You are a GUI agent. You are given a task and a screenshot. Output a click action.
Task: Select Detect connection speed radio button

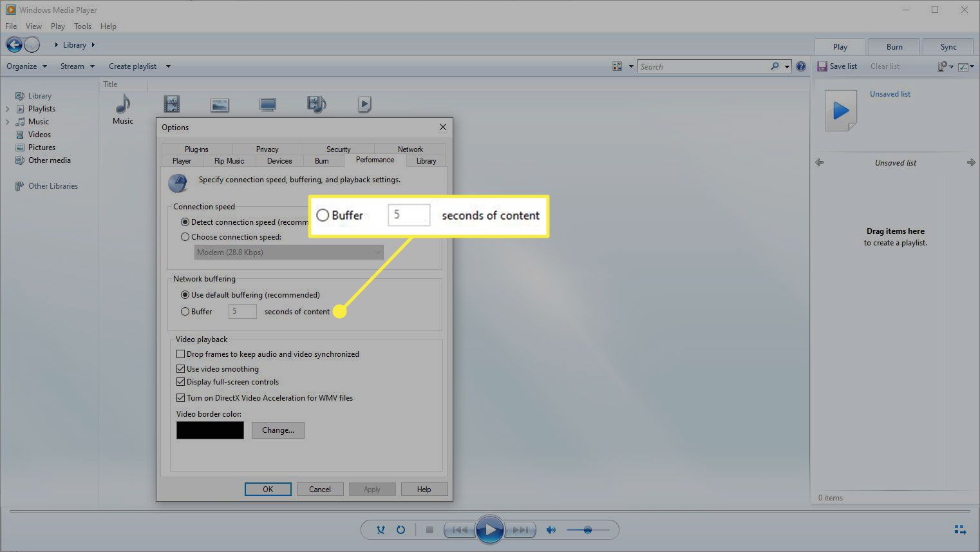click(x=185, y=222)
